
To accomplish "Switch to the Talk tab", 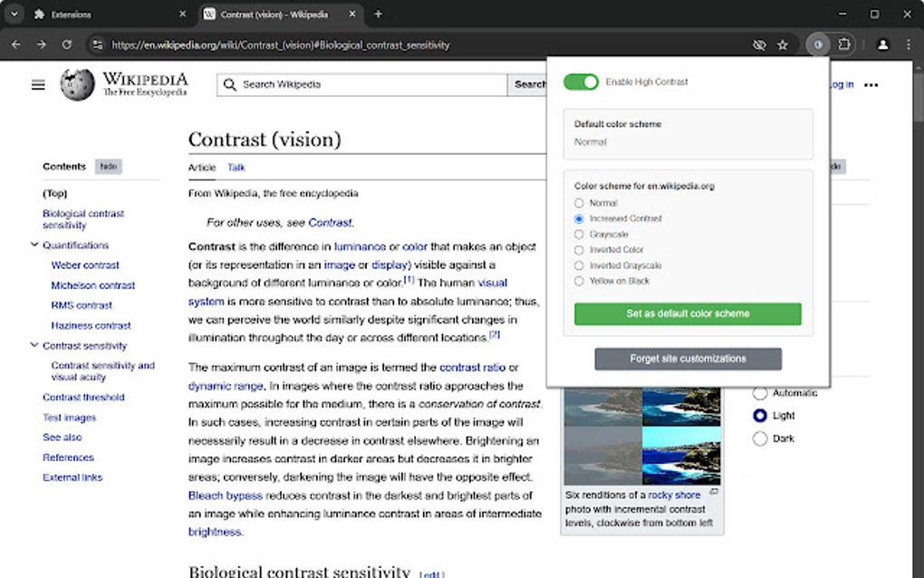I will (235, 168).
